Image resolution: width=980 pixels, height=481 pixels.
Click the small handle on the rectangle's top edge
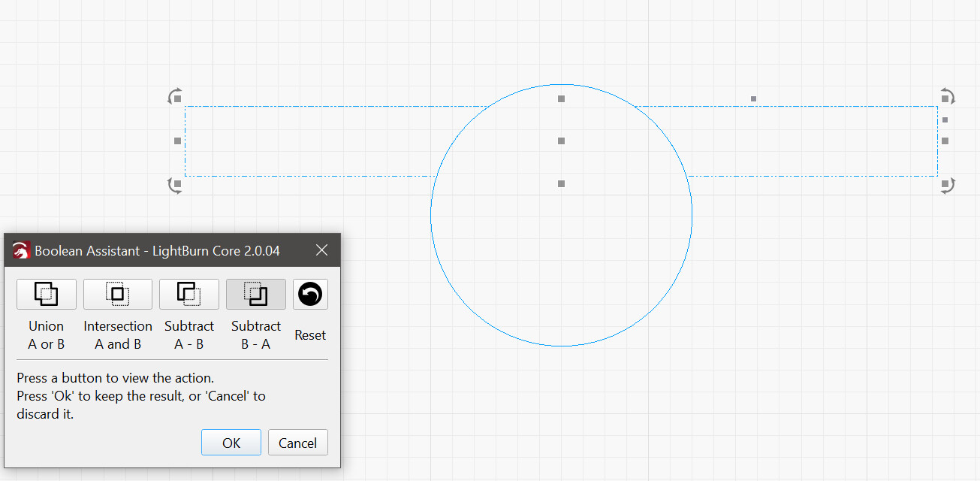[753, 98]
